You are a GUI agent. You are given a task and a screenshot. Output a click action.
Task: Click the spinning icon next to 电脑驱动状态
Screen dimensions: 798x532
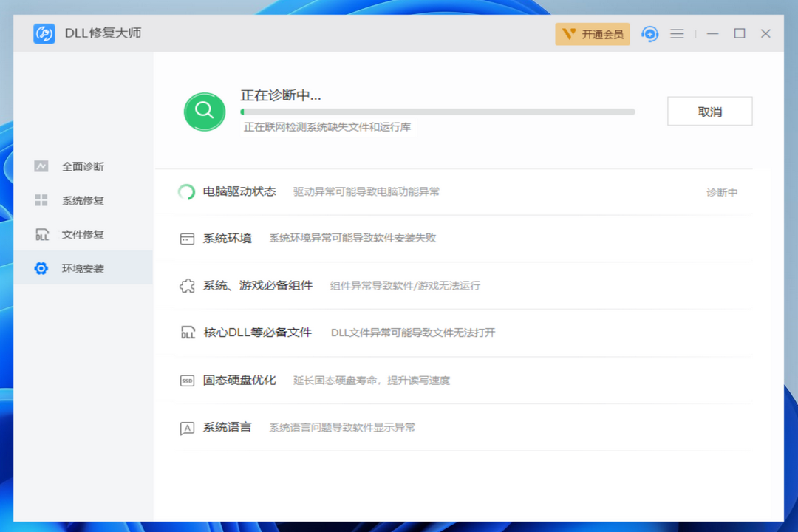coord(187,191)
